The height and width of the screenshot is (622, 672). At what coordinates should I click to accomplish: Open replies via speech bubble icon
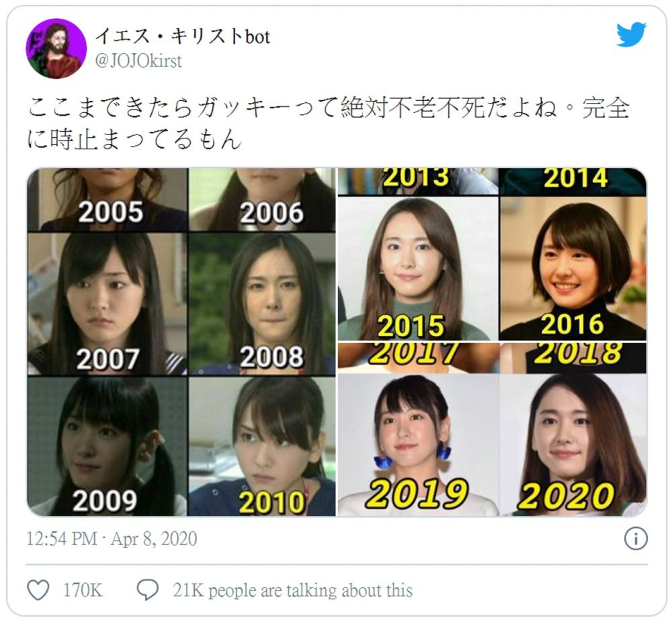click(x=147, y=590)
